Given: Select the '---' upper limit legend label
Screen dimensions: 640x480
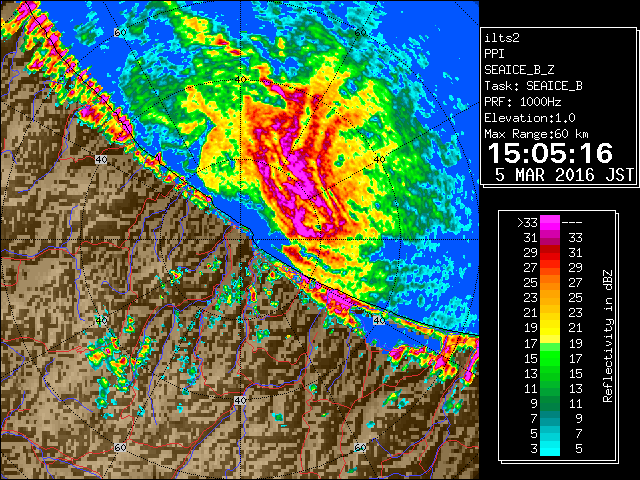Looking at the screenshot, I should pyautogui.click(x=572, y=223).
